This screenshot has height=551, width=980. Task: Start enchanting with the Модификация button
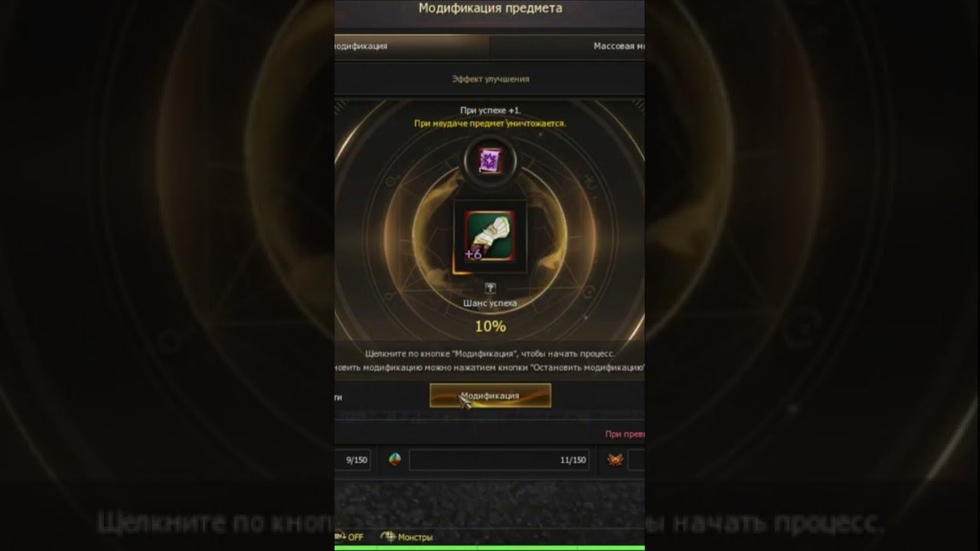[490, 396]
